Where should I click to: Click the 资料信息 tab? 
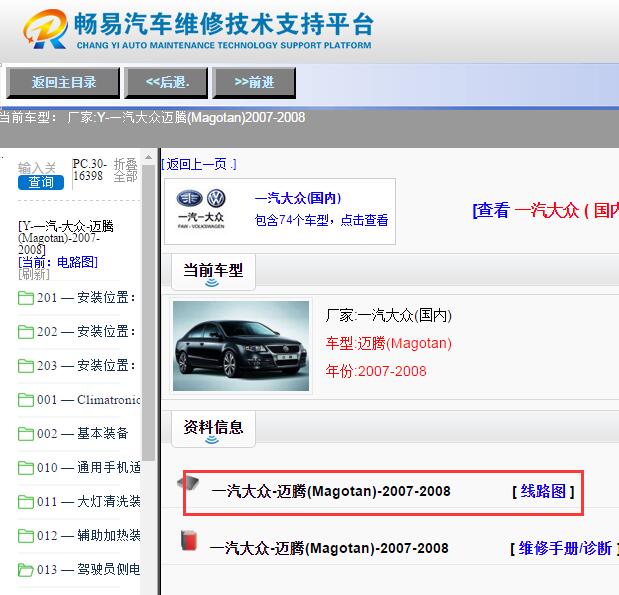point(213,429)
